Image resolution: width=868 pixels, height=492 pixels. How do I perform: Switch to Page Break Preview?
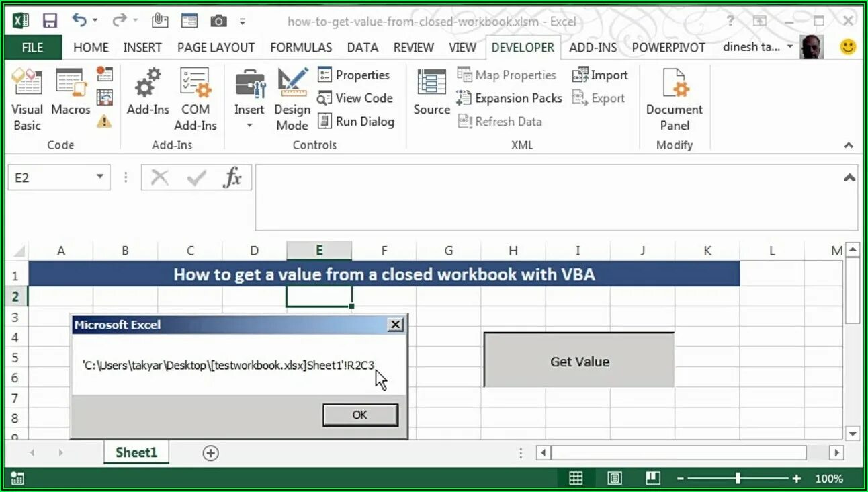point(652,478)
